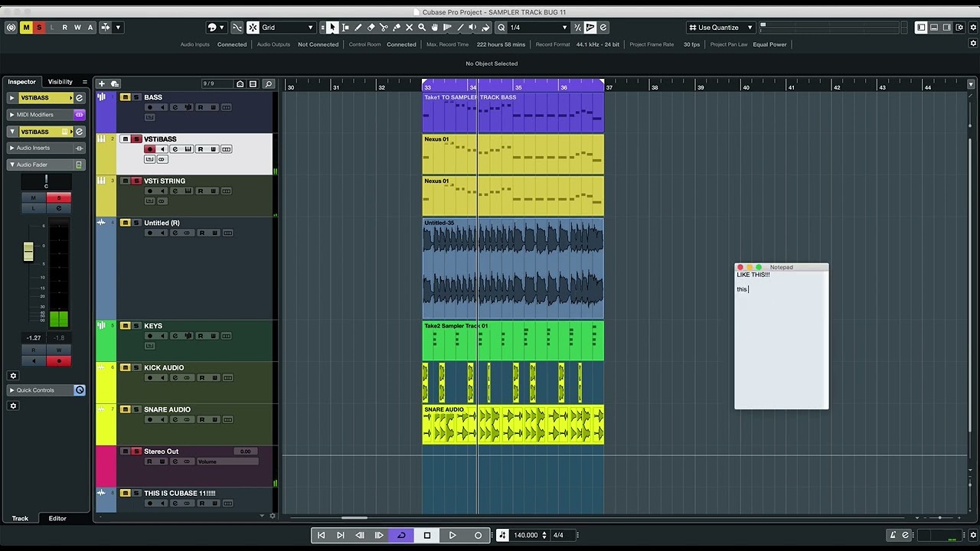
Task: Click inside the Notepad text area
Action: tap(782, 340)
